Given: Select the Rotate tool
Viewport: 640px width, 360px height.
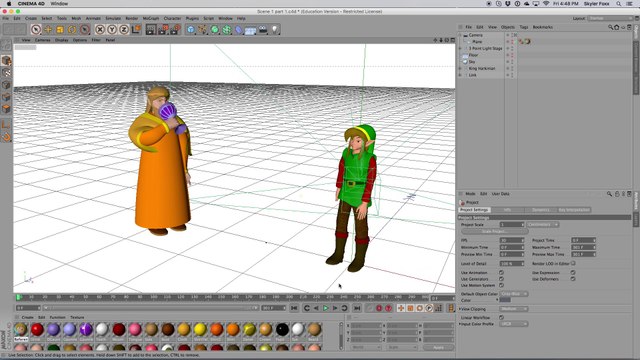Looking at the screenshot, I should 72,29.
